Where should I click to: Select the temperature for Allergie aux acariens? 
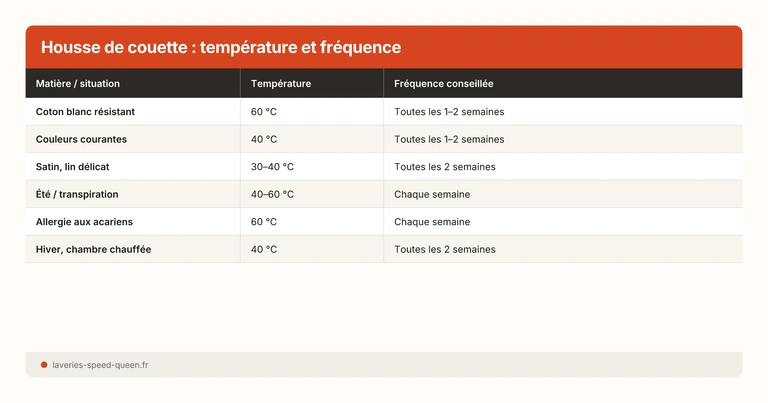pos(264,221)
